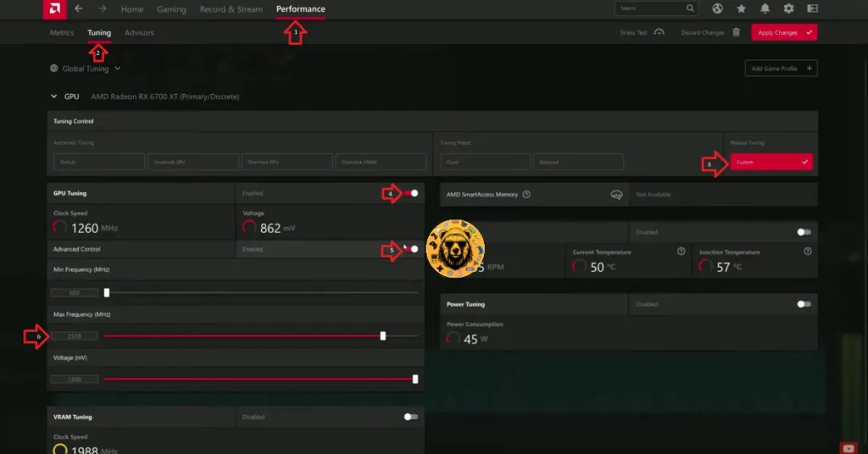Image resolution: width=868 pixels, height=454 pixels.
Task: Open notifications bell icon
Action: (x=765, y=8)
